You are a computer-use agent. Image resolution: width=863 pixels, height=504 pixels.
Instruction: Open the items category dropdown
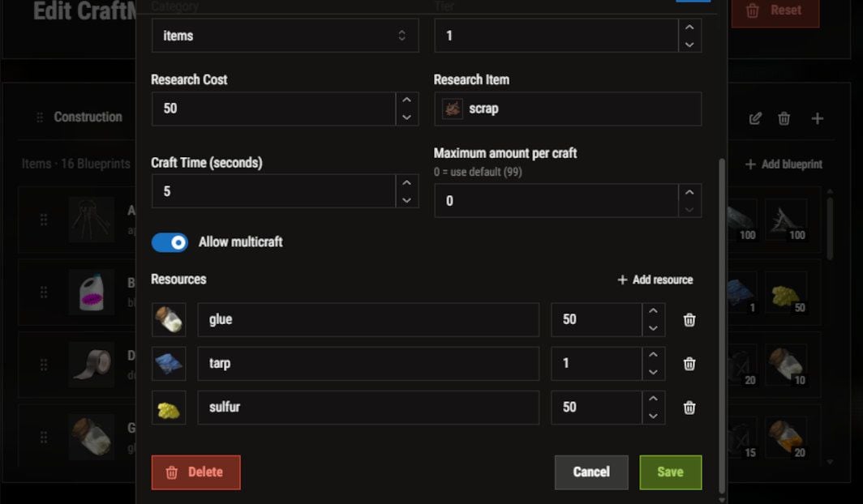[x=286, y=36]
